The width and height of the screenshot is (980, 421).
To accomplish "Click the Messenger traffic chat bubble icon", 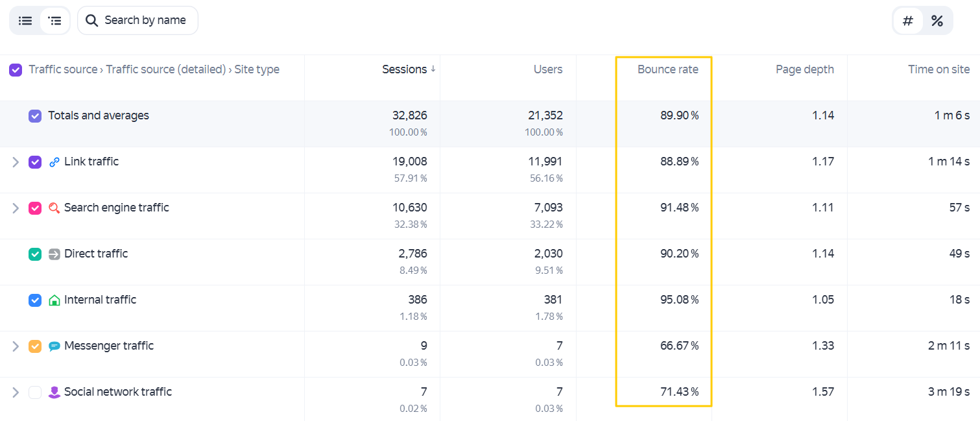I will 54,346.
